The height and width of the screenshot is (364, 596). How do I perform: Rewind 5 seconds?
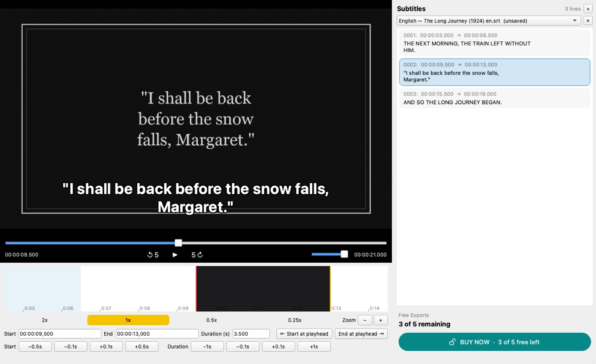[153, 255]
